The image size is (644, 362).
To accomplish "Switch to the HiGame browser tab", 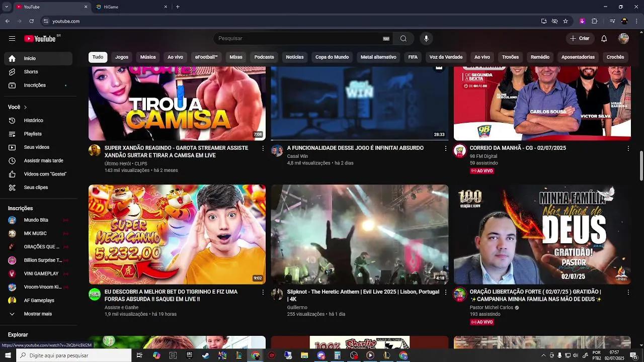I will click(x=131, y=7).
